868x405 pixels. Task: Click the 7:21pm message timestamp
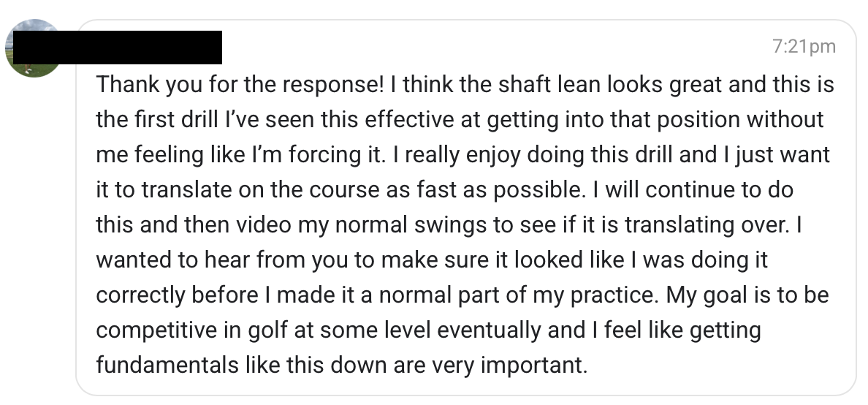pyautogui.click(x=804, y=47)
